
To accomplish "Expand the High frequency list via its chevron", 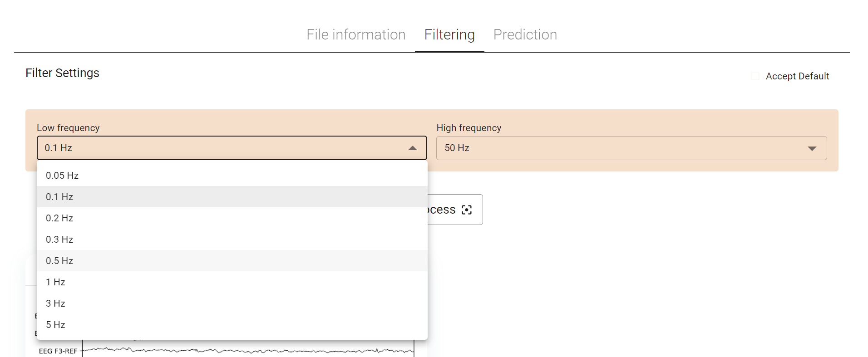I will pos(812,148).
